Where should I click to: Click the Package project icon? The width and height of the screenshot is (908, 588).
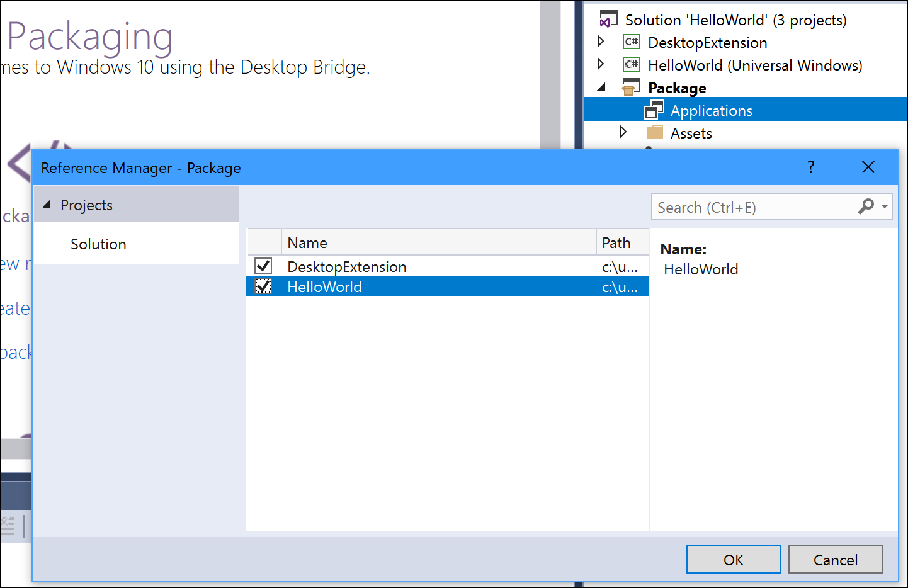pyautogui.click(x=631, y=88)
